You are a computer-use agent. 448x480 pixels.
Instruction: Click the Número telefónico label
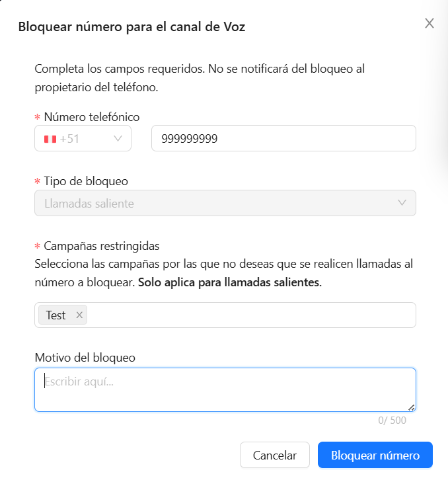pyautogui.click(x=92, y=117)
